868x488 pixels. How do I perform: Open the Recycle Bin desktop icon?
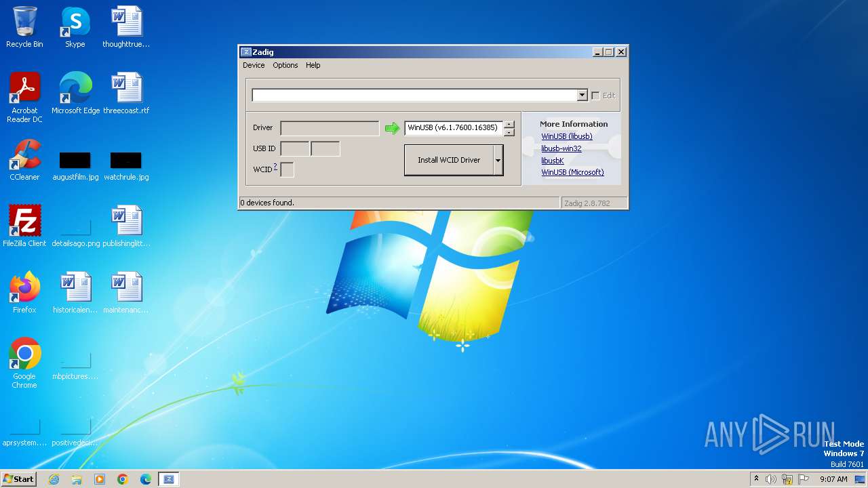pos(24,27)
